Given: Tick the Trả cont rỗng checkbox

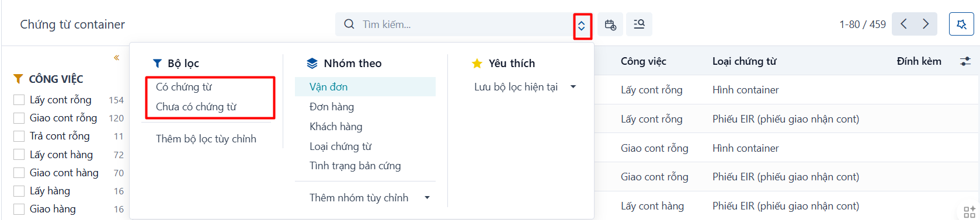Looking at the screenshot, I should point(19,136).
